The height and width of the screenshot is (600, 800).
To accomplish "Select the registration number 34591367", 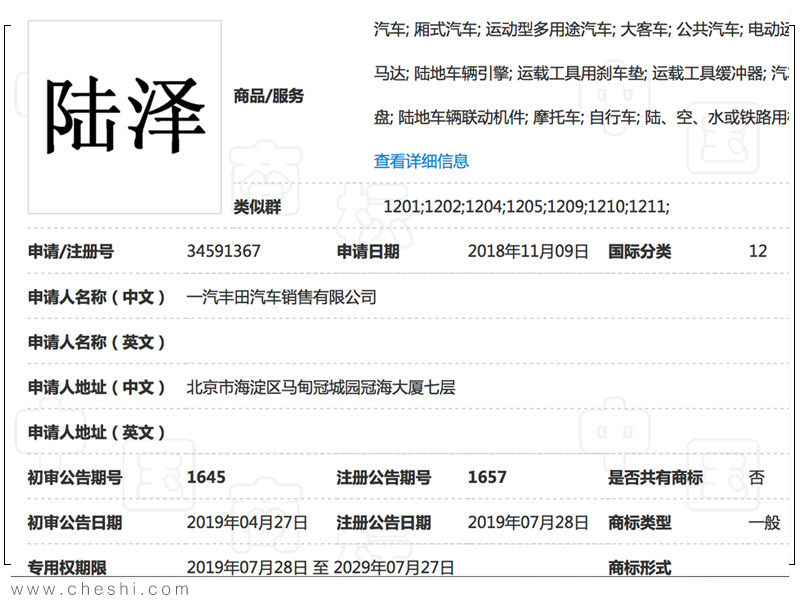I will point(223,251).
